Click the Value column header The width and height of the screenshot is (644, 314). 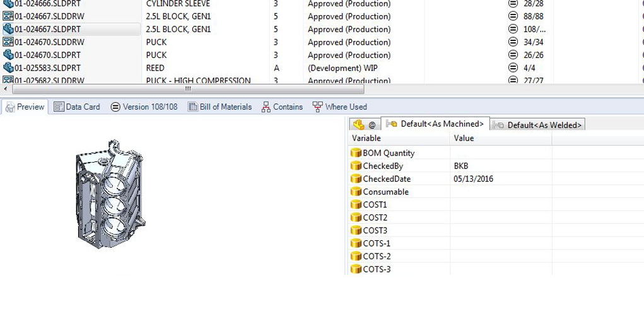(501, 138)
